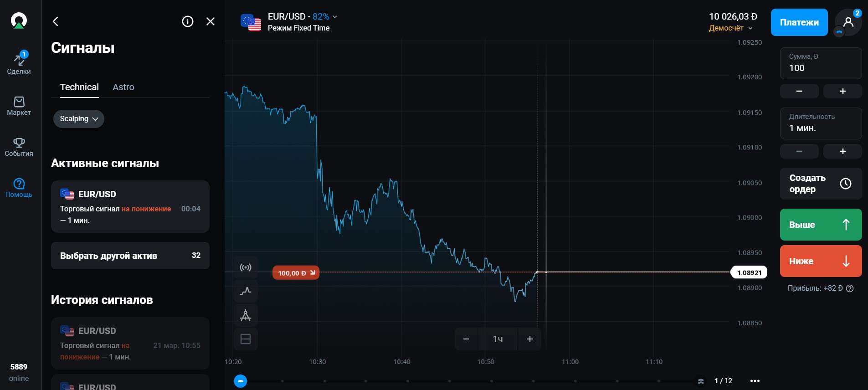The width and height of the screenshot is (868, 390).
Task: Click the platform logo in top-left corner
Action: 19,21
